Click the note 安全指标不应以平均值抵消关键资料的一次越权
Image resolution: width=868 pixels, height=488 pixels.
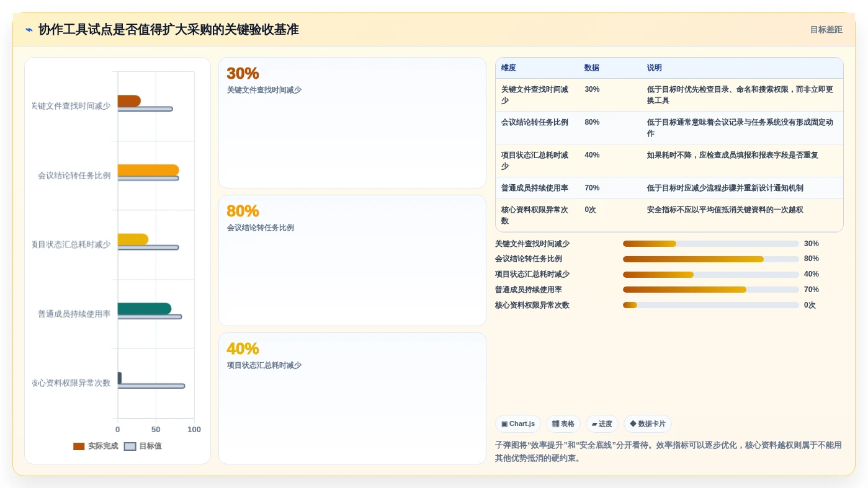click(725, 210)
